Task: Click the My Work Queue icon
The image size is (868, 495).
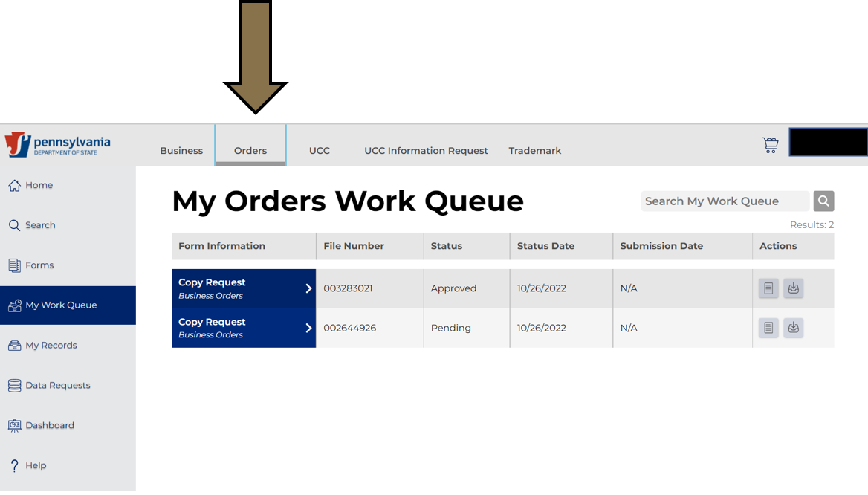Action: point(13,305)
